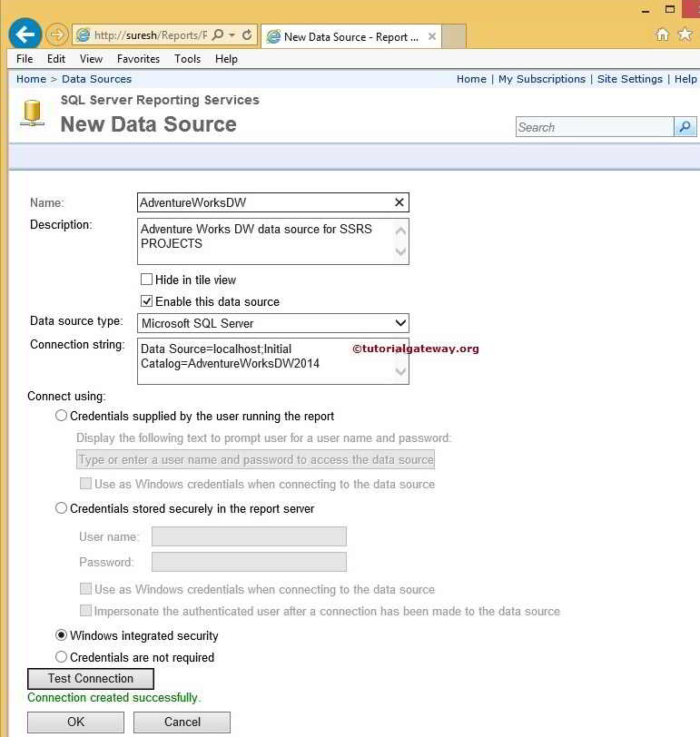Click the Home breadcrumb link
The height and width of the screenshot is (737, 700).
click(x=31, y=79)
